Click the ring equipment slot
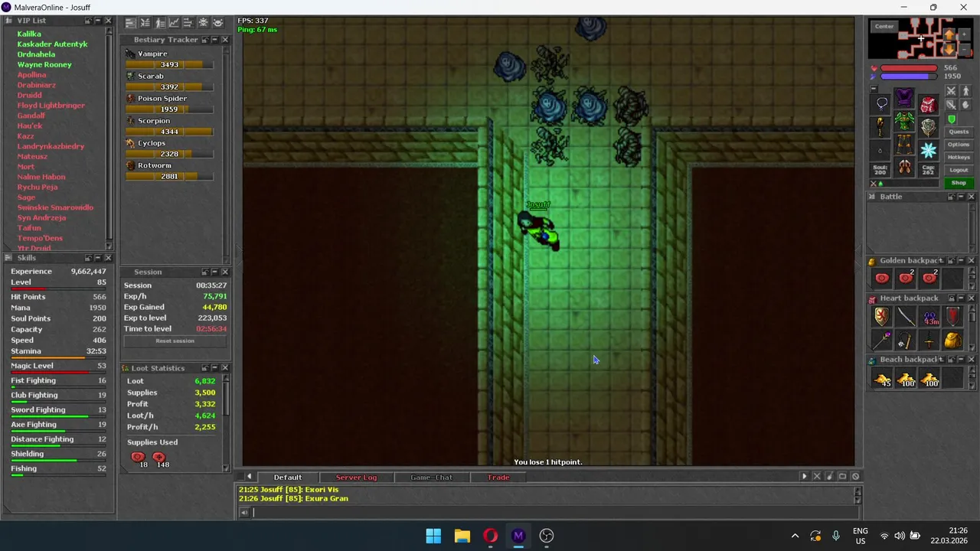This screenshot has width=980, height=551. (x=880, y=151)
